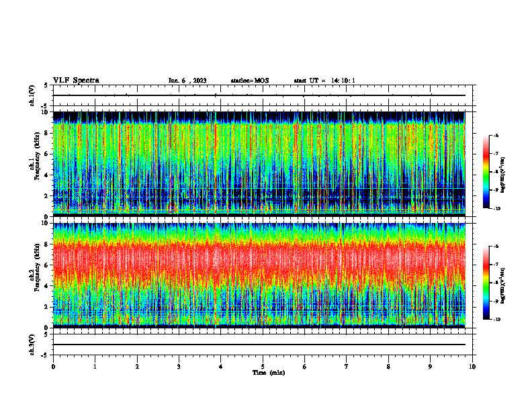Click time axis tick label "0"

(x=53, y=367)
